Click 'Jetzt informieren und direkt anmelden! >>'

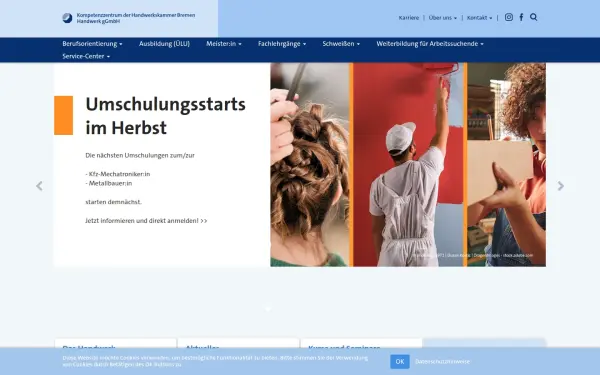coord(146,221)
